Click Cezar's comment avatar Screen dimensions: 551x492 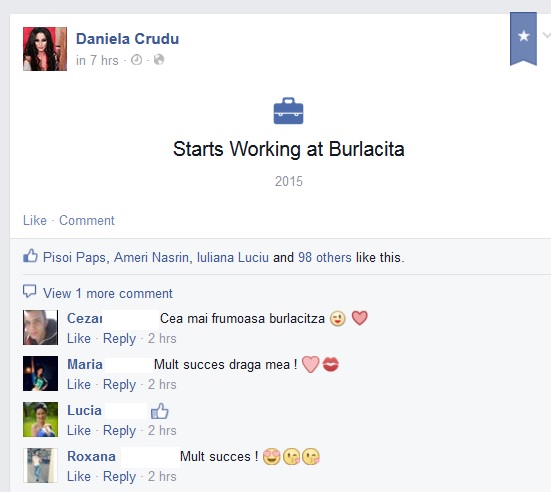point(40,327)
